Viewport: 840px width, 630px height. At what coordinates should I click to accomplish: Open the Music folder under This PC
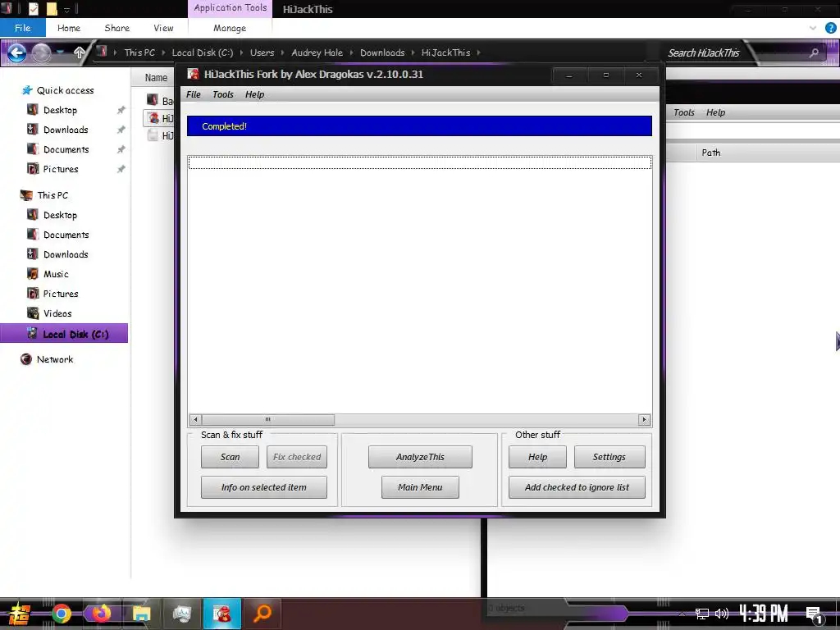pyautogui.click(x=56, y=274)
